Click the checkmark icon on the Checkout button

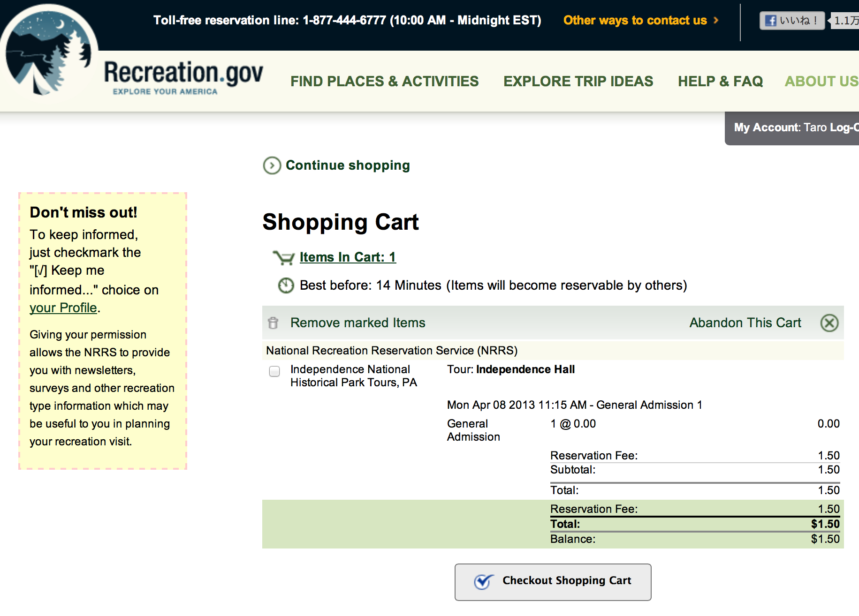(484, 581)
